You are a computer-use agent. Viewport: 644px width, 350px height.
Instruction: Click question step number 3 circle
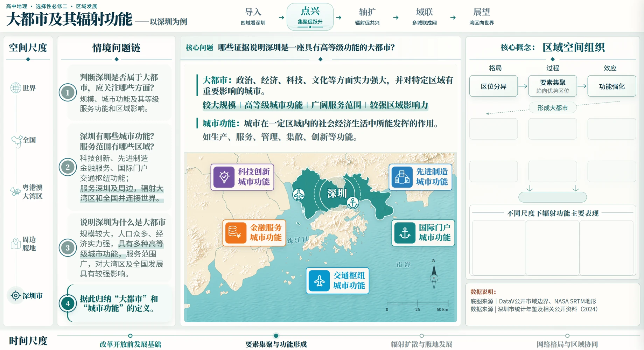coord(68,248)
